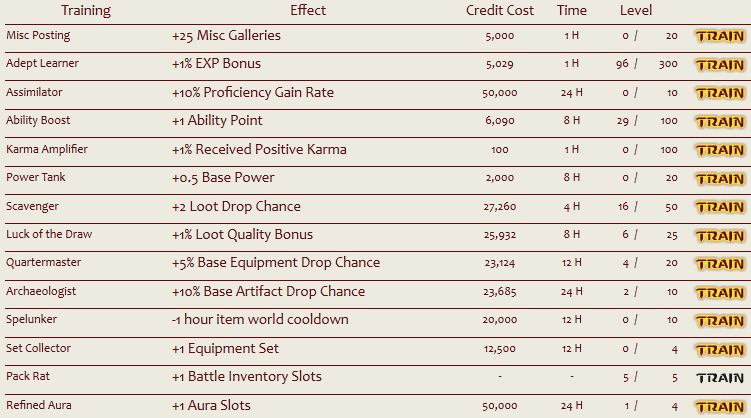Train the Archaeologist skill

click(x=720, y=293)
